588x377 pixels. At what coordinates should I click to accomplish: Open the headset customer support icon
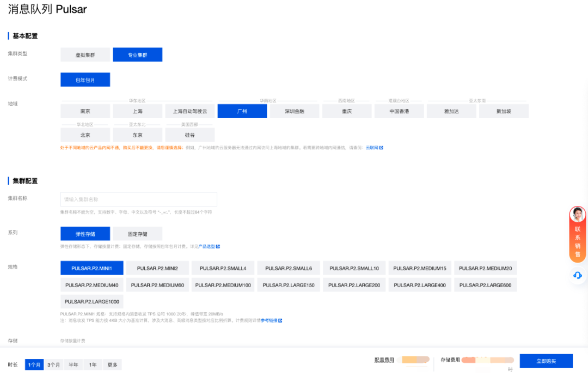[578, 275]
